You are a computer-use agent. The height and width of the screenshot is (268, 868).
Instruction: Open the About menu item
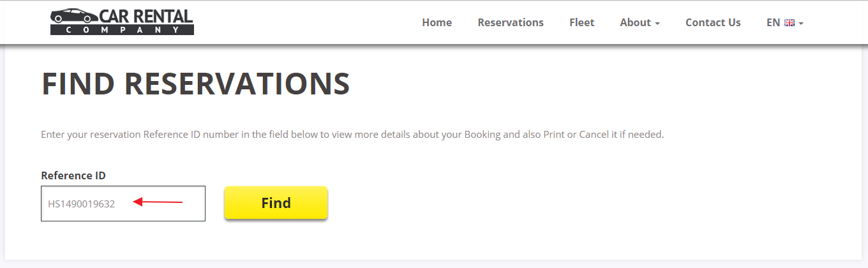point(640,22)
